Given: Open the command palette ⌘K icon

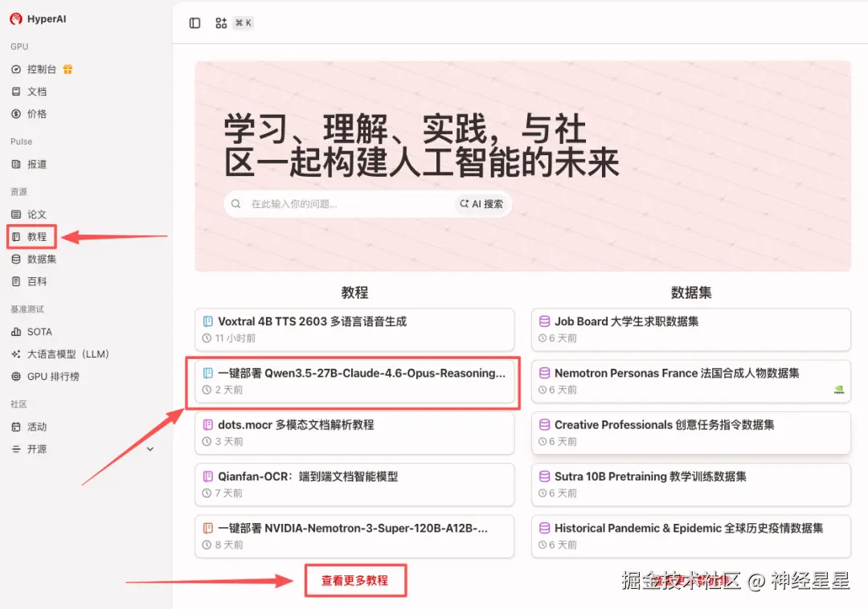Looking at the screenshot, I should coord(221,23).
